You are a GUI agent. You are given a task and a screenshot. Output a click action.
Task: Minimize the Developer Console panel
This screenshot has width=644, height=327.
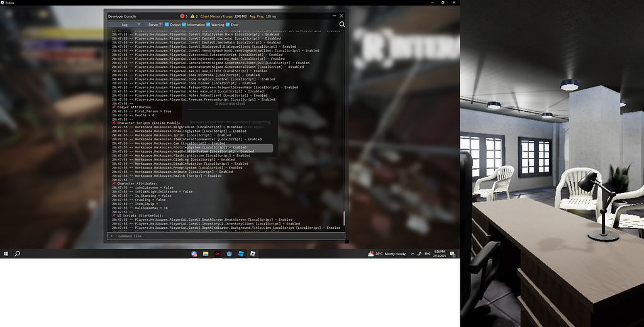coord(334,16)
